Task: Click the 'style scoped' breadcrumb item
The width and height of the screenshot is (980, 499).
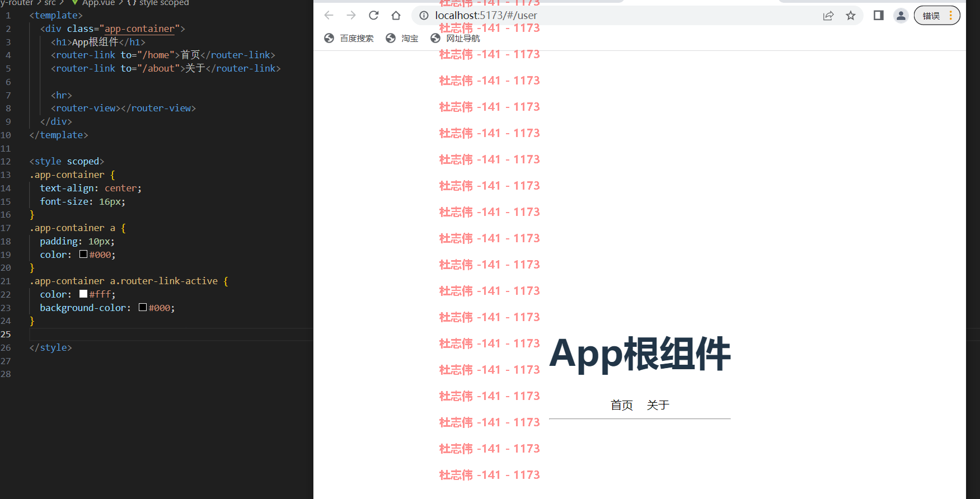Action: click(x=164, y=3)
